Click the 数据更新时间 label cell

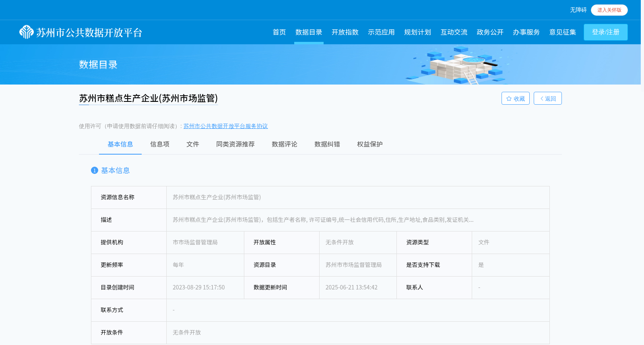tap(282, 287)
